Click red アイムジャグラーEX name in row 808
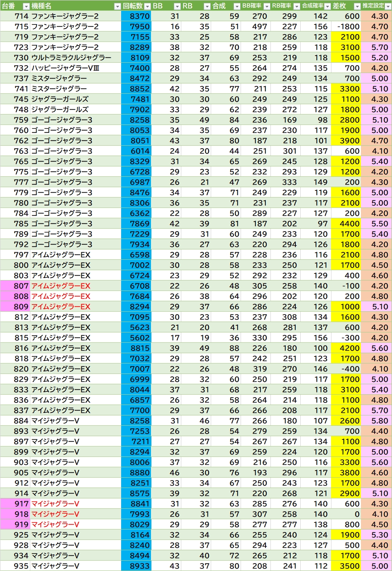This screenshot has width=392, height=571. 61,296
